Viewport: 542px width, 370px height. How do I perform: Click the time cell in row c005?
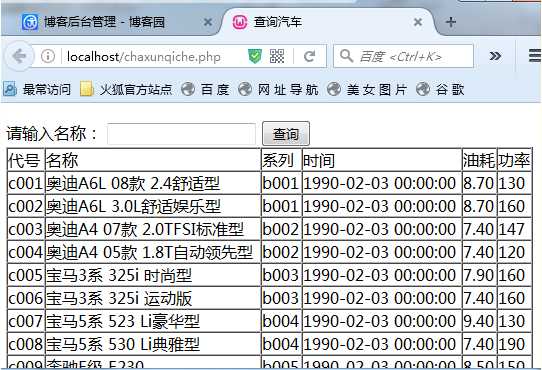[x=382, y=275]
